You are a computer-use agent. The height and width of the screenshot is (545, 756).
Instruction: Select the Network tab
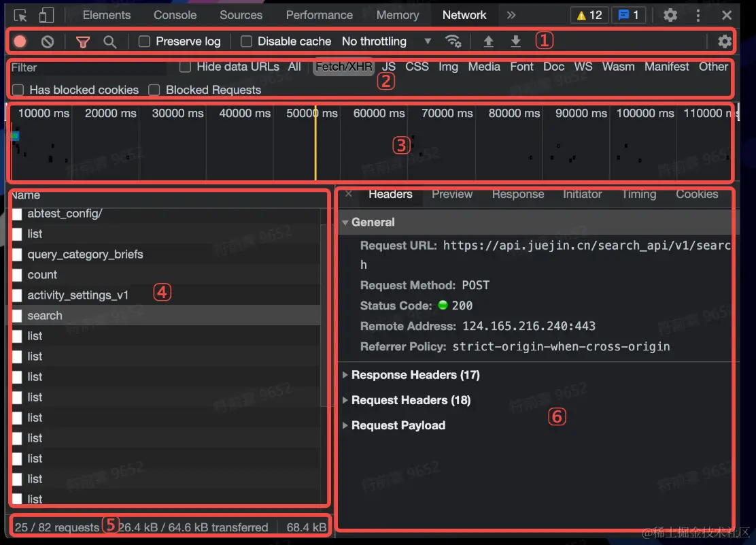coord(464,16)
